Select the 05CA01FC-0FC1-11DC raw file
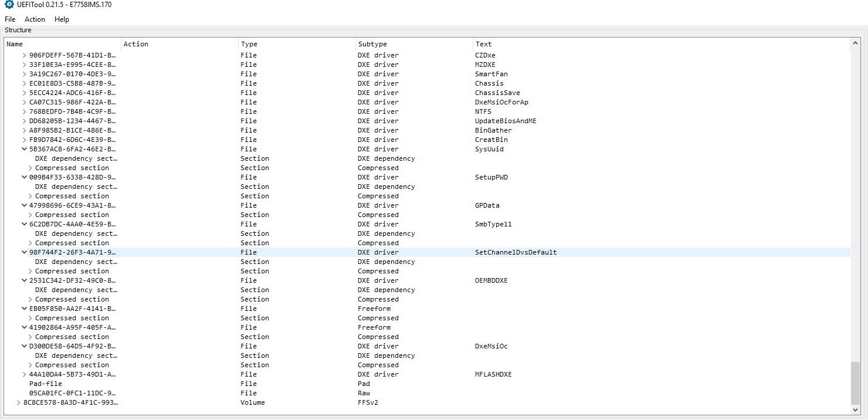 428,393
